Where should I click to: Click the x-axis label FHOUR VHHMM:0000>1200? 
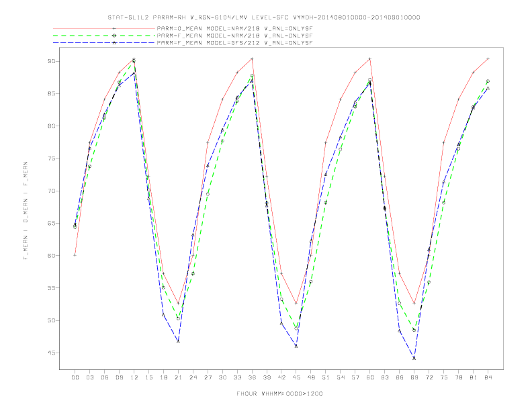click(x=279, y=394)
